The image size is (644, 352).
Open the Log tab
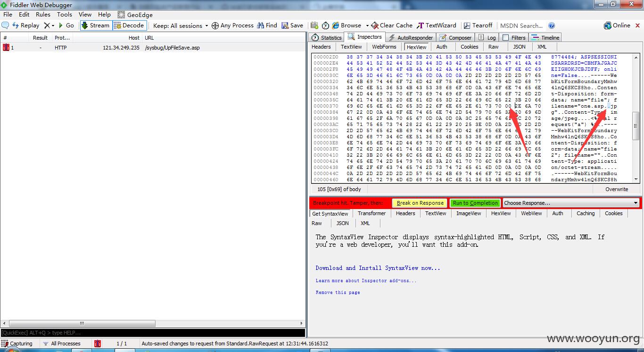tap(487, 37)
